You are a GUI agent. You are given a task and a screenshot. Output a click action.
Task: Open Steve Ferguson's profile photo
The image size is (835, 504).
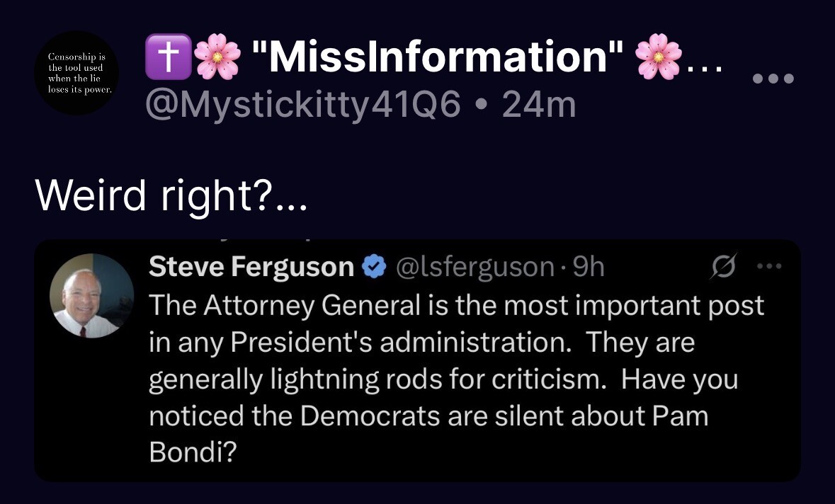coord(92,295)
